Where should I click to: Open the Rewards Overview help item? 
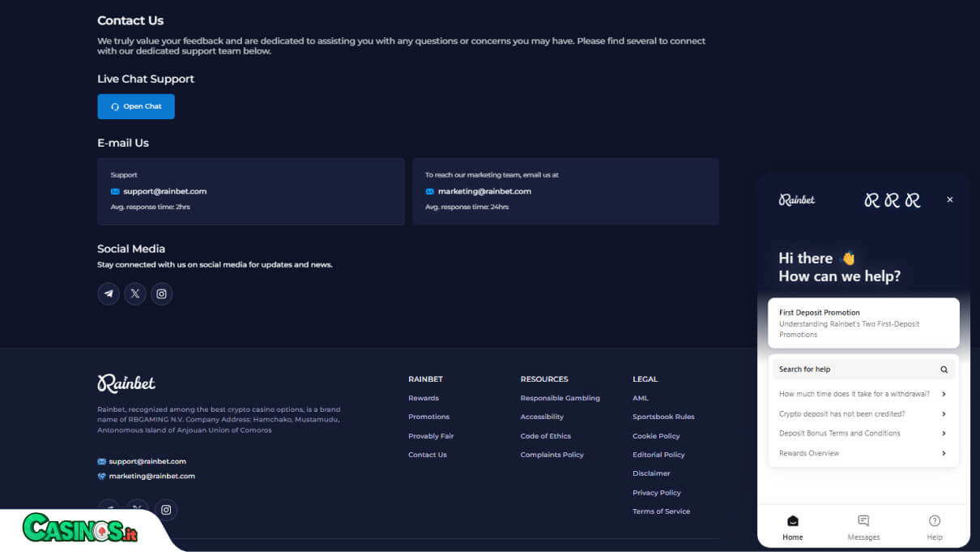coord(863,453)
